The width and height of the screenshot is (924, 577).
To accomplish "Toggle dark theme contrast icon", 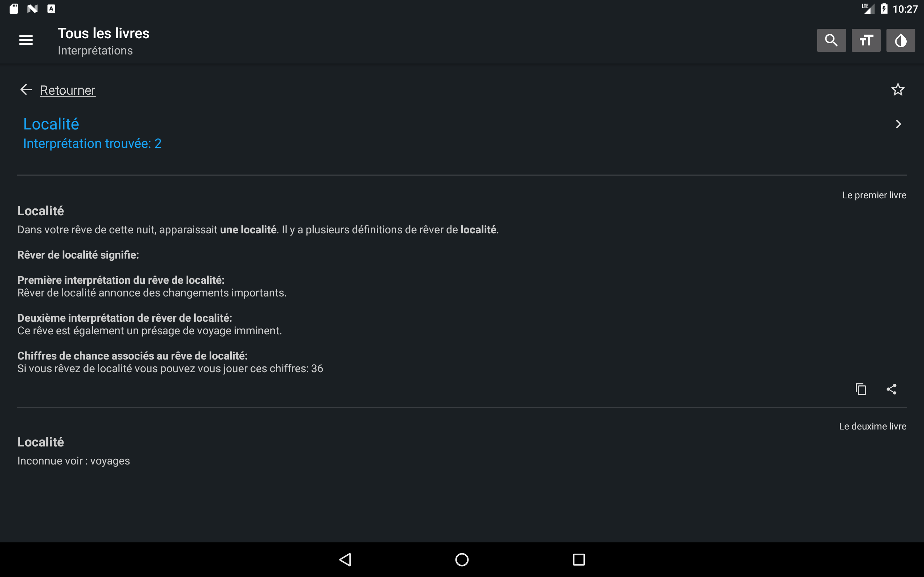I will (x=900, y=40).
